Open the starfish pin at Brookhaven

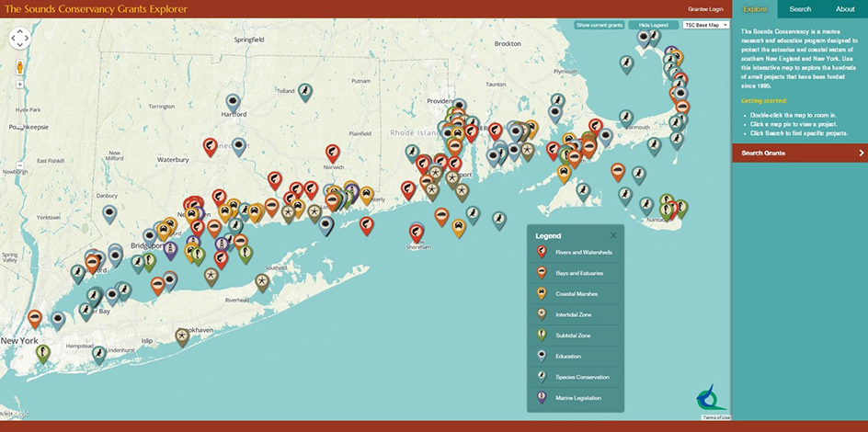click(182, 335)
